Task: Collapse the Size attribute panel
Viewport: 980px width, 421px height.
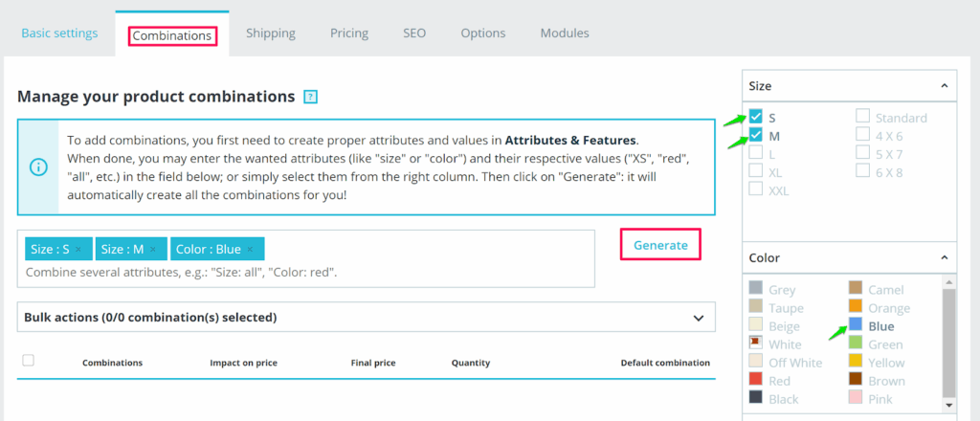Action: click(x=944, y=85)
